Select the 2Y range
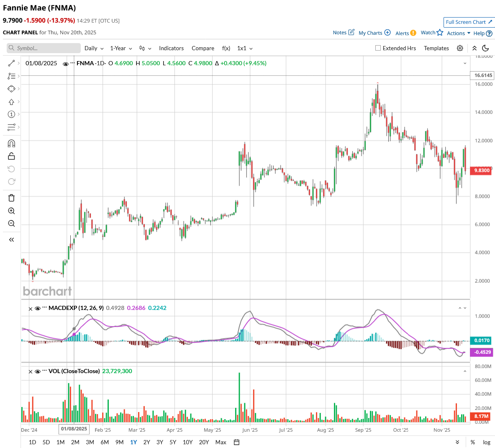This screenshot has width=495, height=448. 146,442
